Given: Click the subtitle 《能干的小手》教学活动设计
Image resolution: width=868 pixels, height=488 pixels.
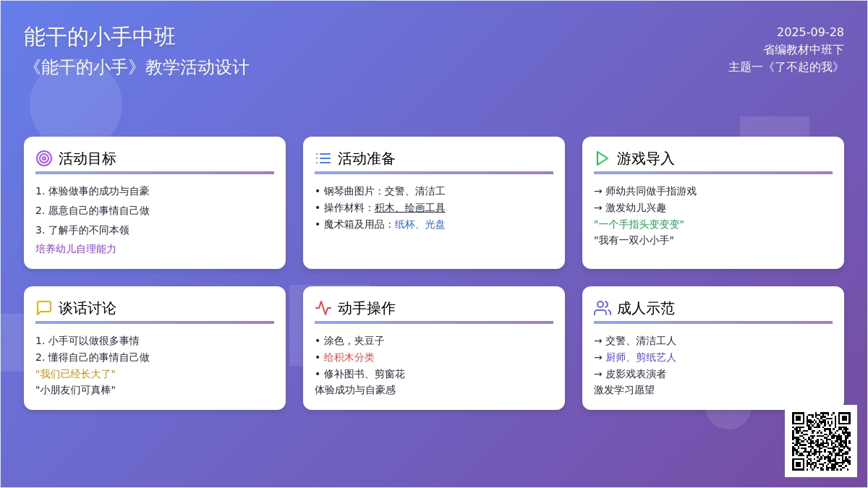Looking at the screenshot, I should pos(137,67).
